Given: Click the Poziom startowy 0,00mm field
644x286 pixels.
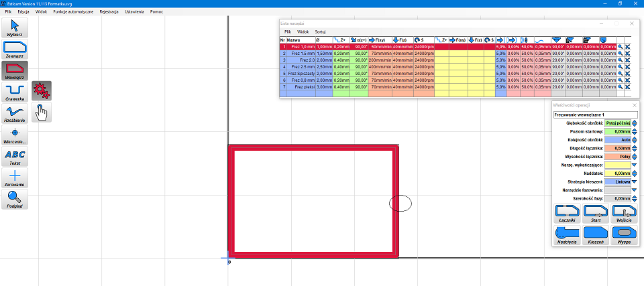Looking at the screenshot, I should pos(617,131).
